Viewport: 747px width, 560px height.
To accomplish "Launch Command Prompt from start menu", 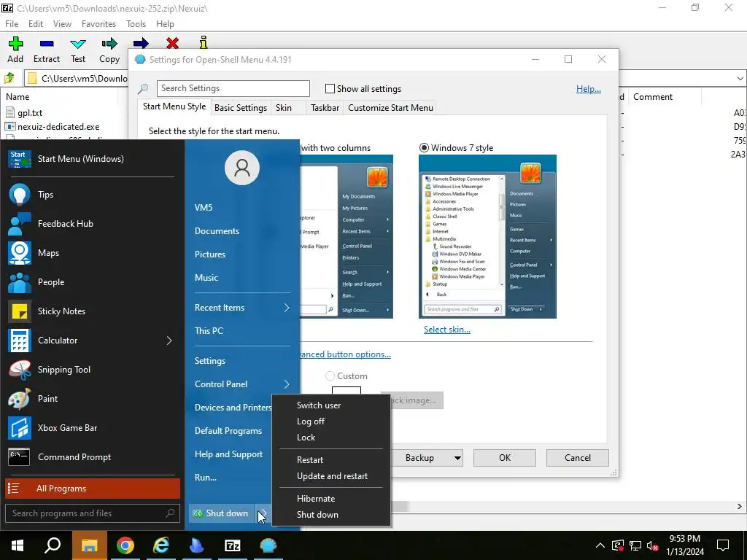I will point(93,457).
